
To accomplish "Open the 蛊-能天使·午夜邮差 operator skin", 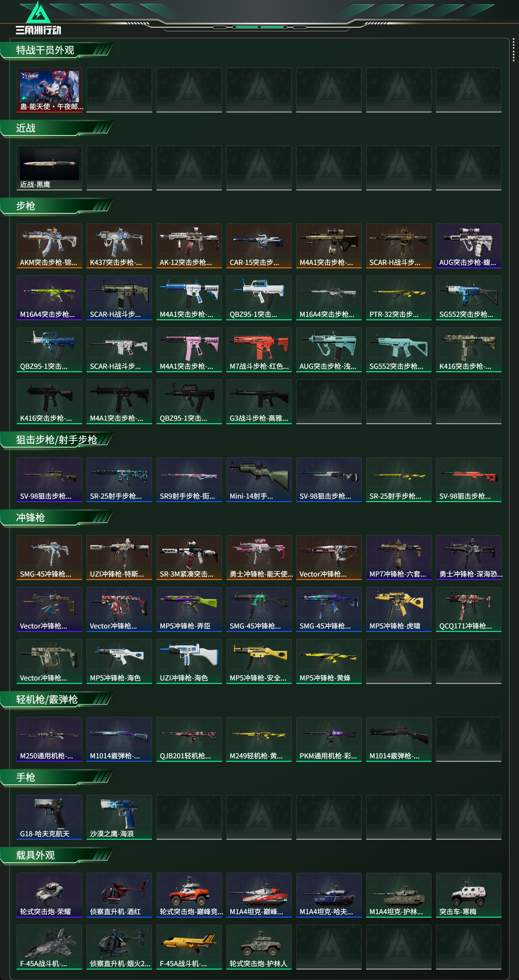I will tap(49, 90).
